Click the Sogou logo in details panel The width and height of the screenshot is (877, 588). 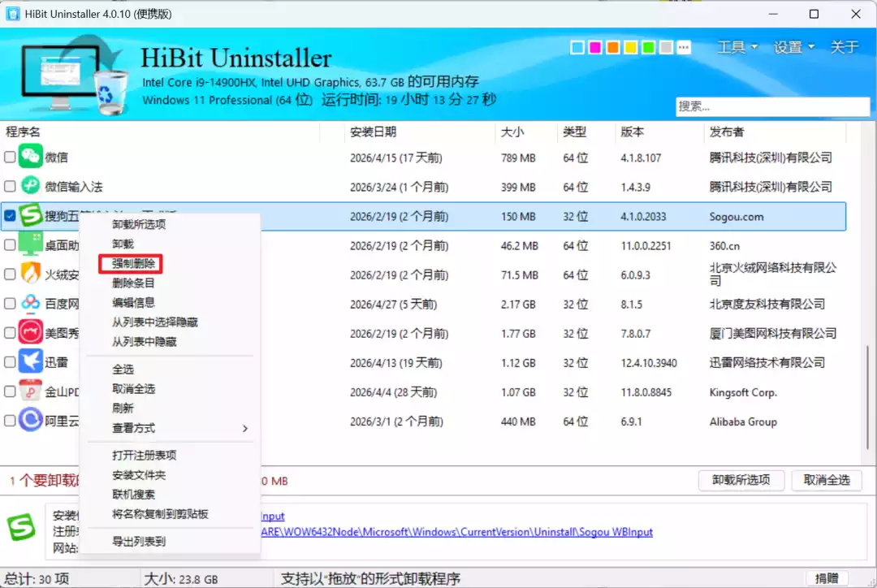tap(21, 528)
